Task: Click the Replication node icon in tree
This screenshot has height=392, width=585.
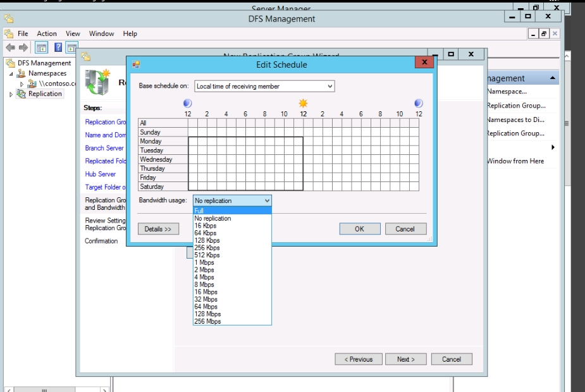Action: (22, 94)
